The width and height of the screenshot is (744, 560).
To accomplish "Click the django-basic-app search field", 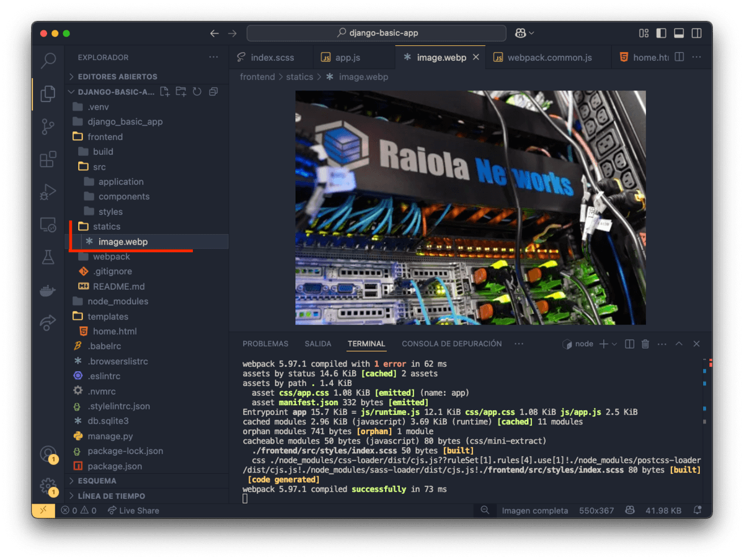I will tap(377, 33).
